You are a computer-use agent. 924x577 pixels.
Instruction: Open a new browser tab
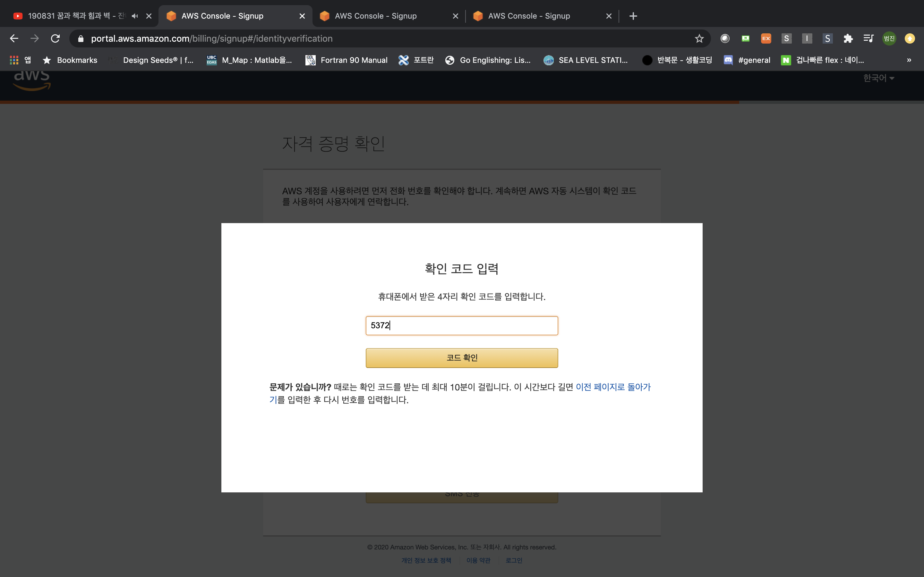click(x=633, y=16)
